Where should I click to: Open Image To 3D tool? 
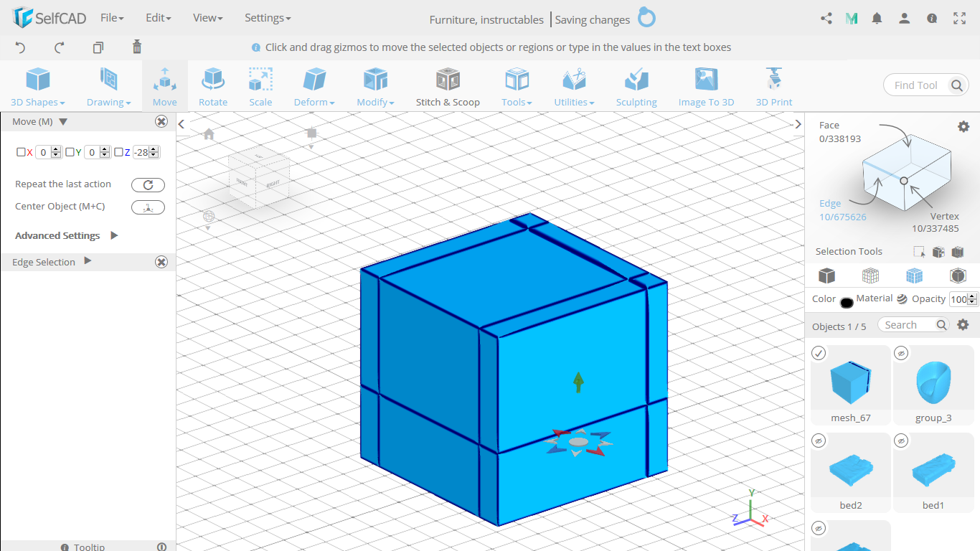(706, 86)
